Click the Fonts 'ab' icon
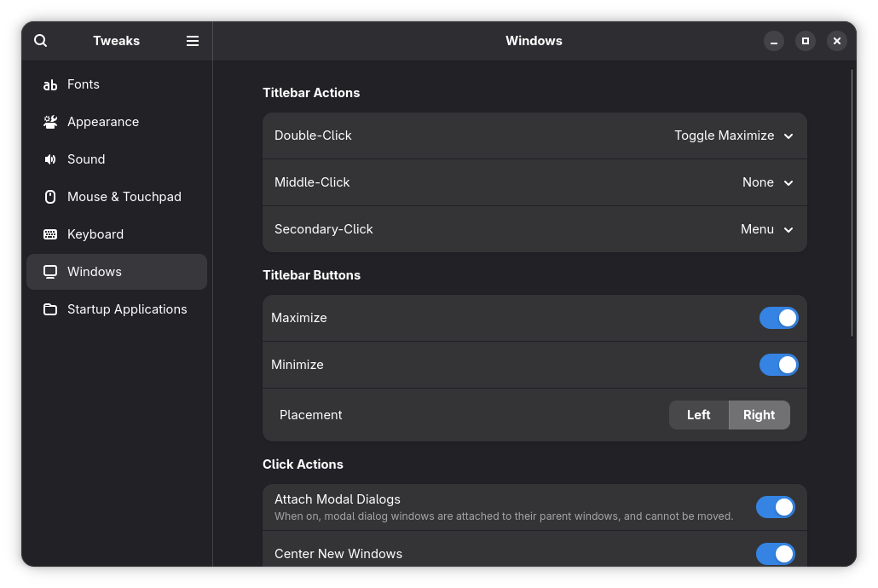878x588 pixels. [50, 84]
